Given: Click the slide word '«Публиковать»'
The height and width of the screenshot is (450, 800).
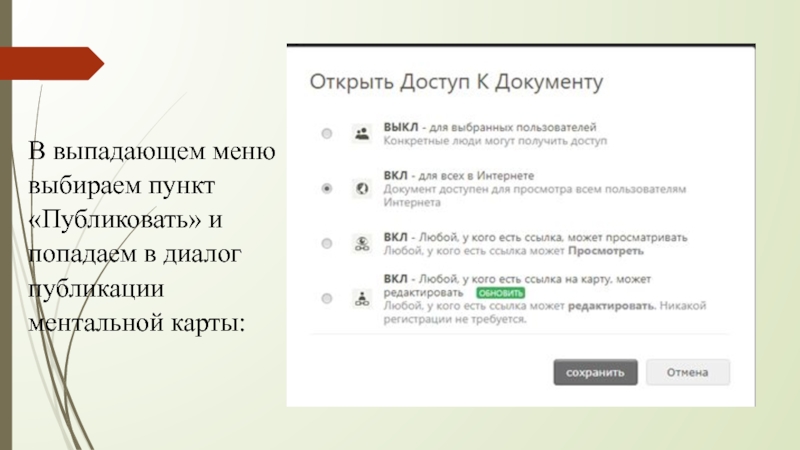Looking at the screenshot, I should pos(115,219).
